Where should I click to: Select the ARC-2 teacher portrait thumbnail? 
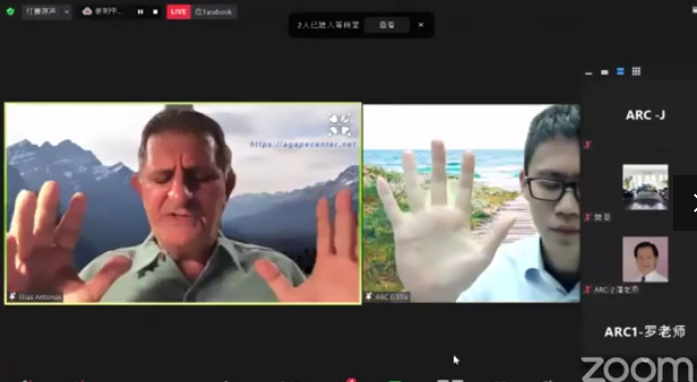645,259
